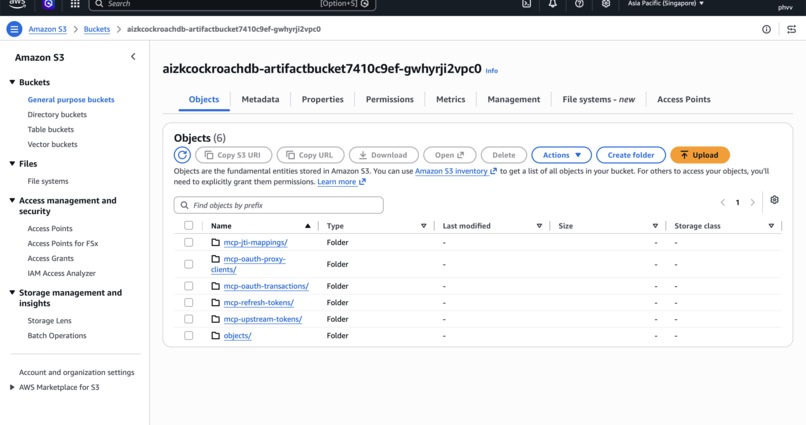Switch to the Access Points tab
The image size is (806, 425).
click(x=684, y=99)
